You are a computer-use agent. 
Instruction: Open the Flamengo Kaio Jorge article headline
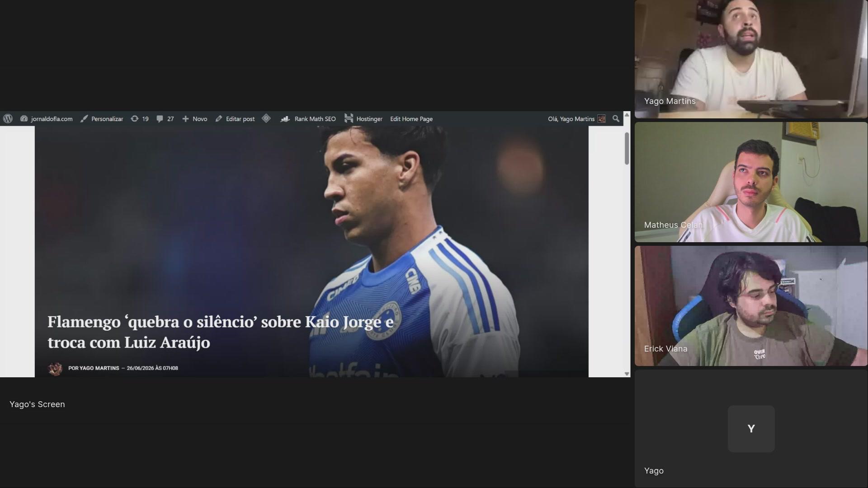click(221, 332)
